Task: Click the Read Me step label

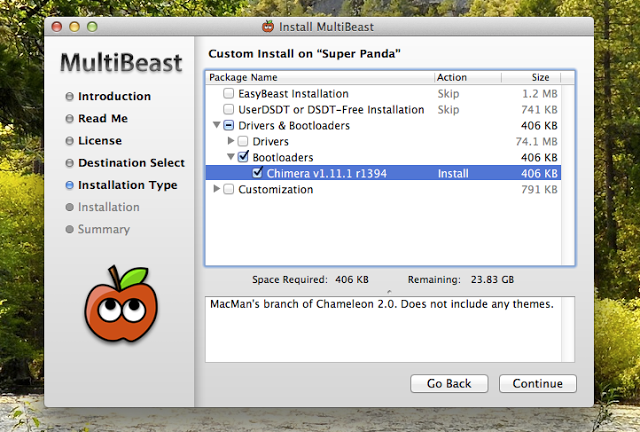Action: pos(103,118)
